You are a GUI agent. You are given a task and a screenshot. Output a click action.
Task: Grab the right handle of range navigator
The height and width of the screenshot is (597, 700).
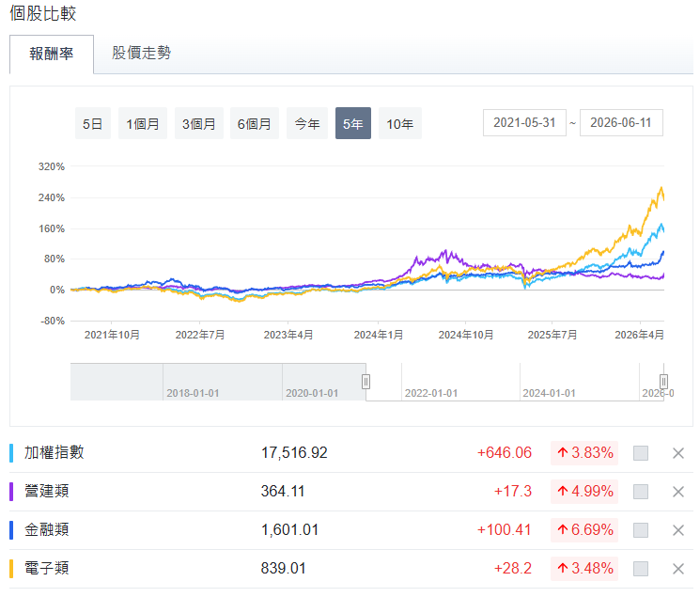664,382
